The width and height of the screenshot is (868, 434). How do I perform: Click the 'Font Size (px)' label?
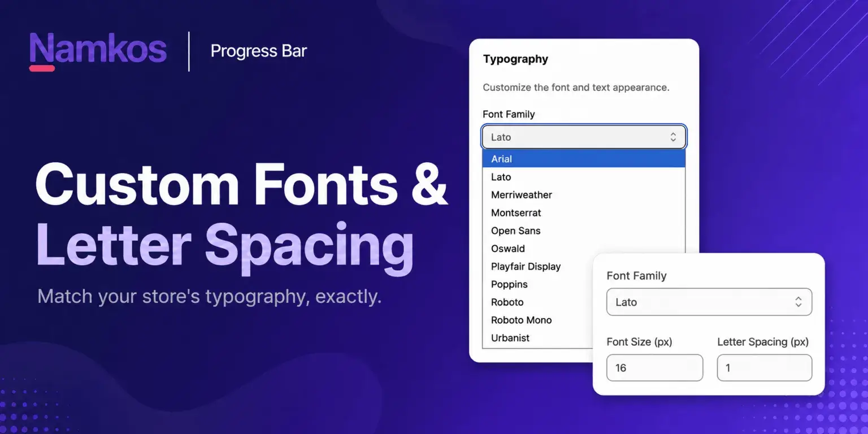point(639,342)
